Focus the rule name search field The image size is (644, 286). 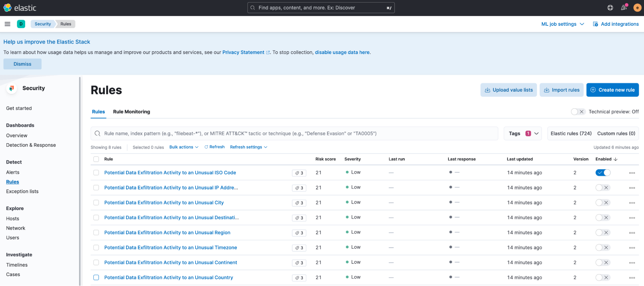[294, 134]
